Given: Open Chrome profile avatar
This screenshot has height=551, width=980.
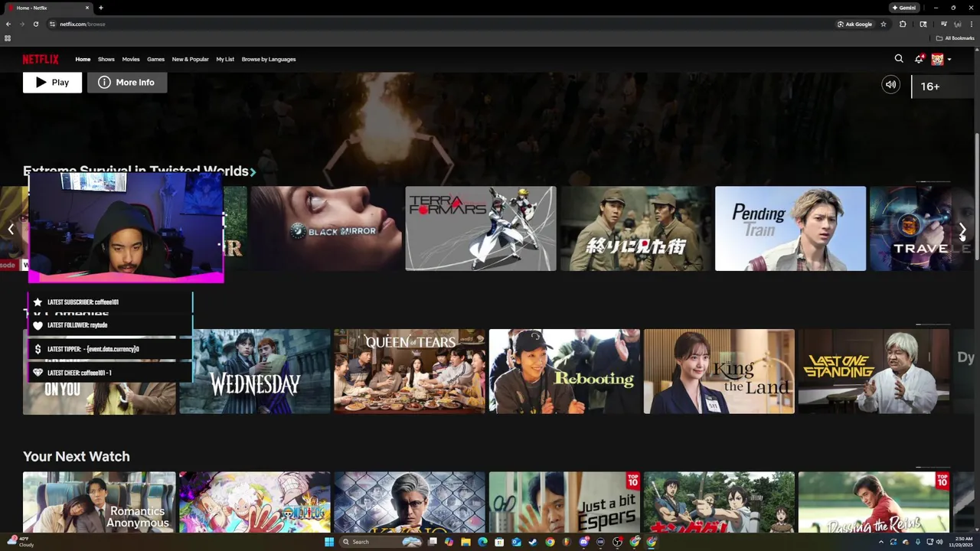Looking at the screenshot, I should pyautogui.click(x=958, y=24).
